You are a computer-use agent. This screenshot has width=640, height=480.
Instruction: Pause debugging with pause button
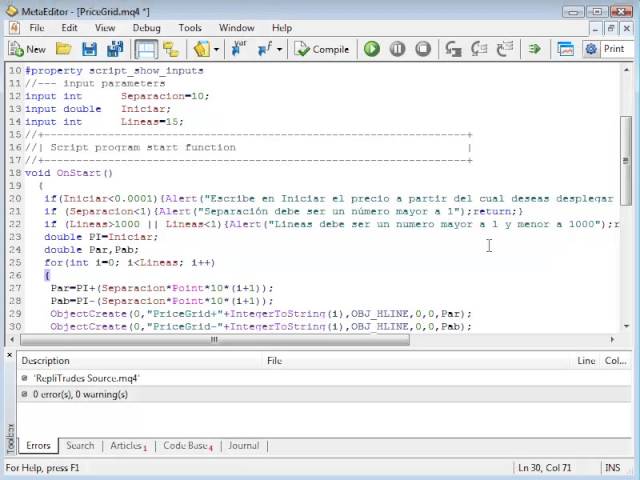coord(397,49)
